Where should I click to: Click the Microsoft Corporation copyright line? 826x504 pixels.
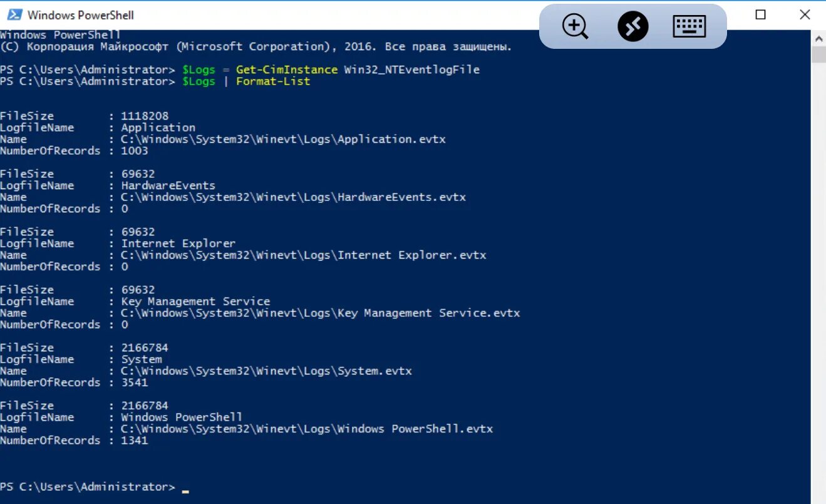[x=256, y=46]
